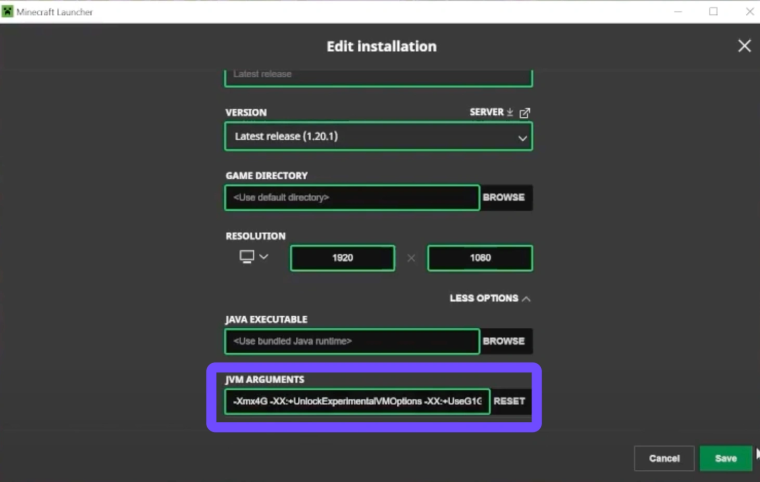760x482 pixels.
Task: Click into the JVM Arguments text field
Action: pyautogui.click(x=357, y=401)
